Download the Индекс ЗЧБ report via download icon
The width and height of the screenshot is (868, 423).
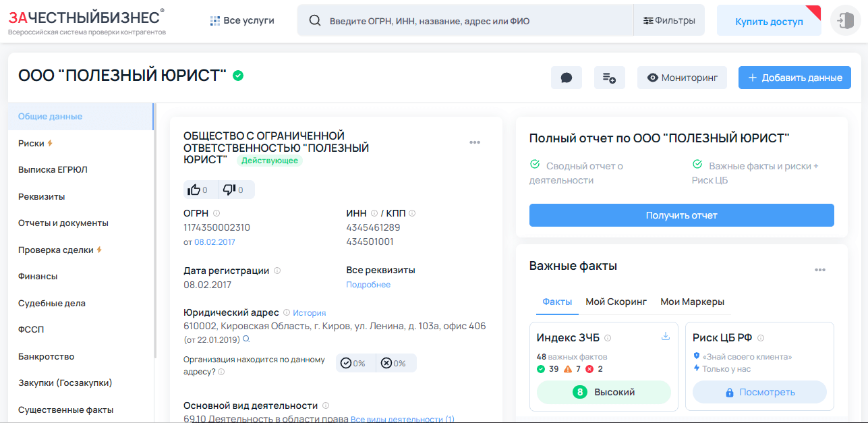click(x=666, y=335)
